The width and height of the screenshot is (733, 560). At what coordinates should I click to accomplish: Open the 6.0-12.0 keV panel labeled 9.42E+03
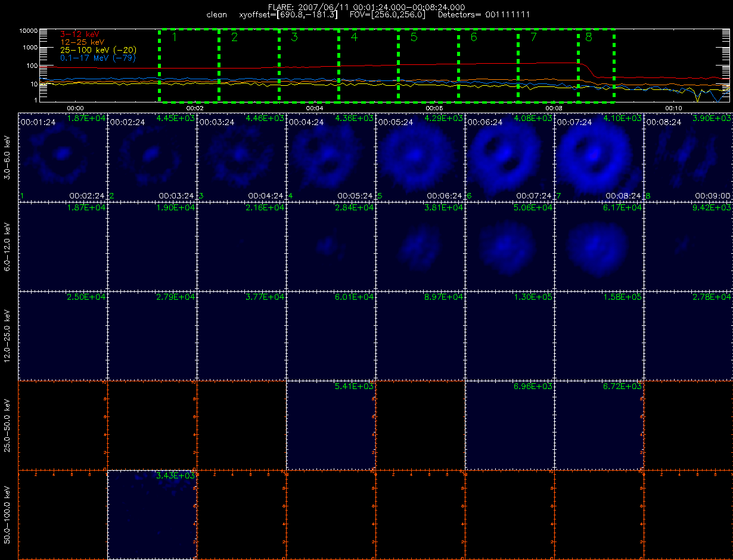[688, 246]
